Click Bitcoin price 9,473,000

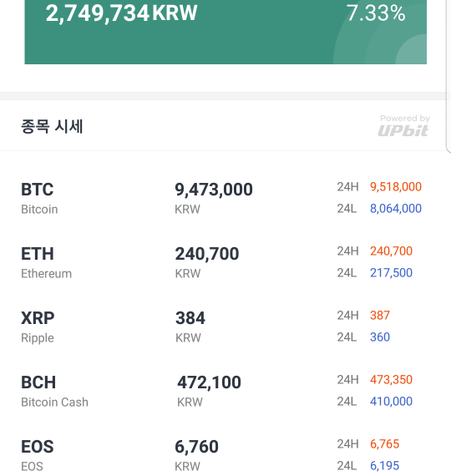(x=214, y=190)
